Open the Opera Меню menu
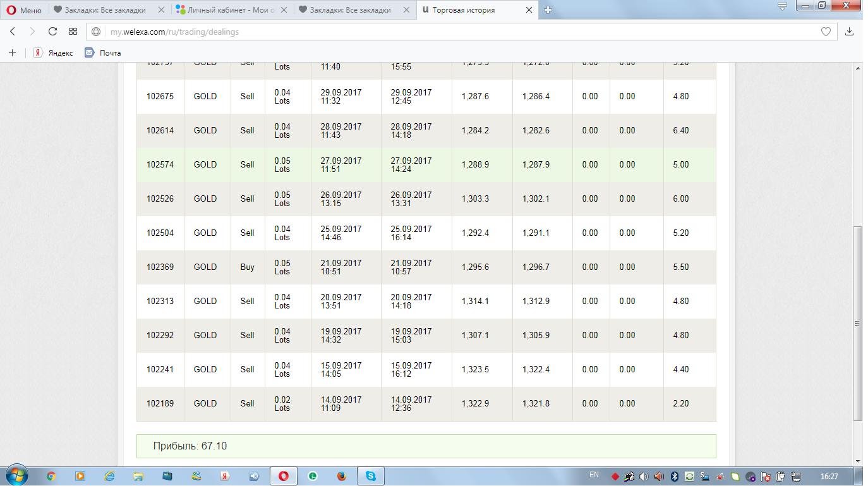Screen dimensions: 868x488 (x=24, y=10)
